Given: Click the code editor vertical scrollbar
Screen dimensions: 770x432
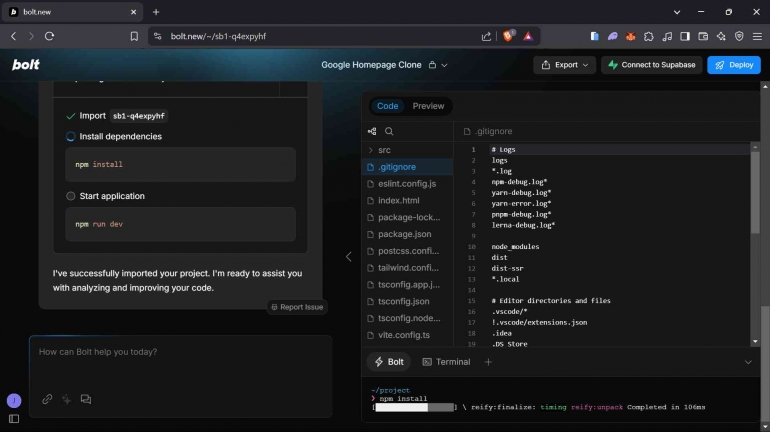Looking at the screenshot, I should click(x=755, y=192).
